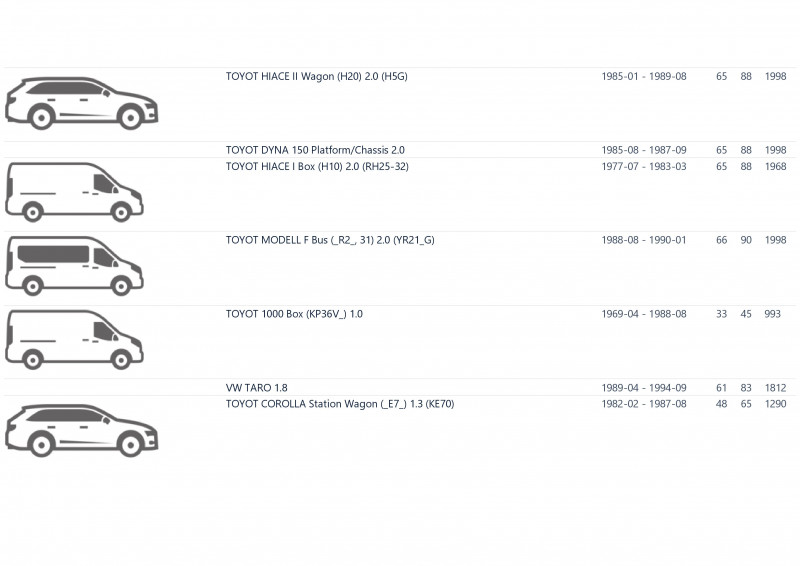Click the 993 displacement value
800x566 pixels.
(x=772, y=314)
